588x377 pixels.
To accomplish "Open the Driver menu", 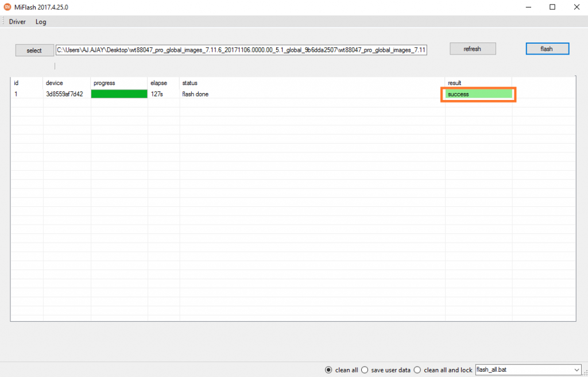I will [x=17, y=22].
